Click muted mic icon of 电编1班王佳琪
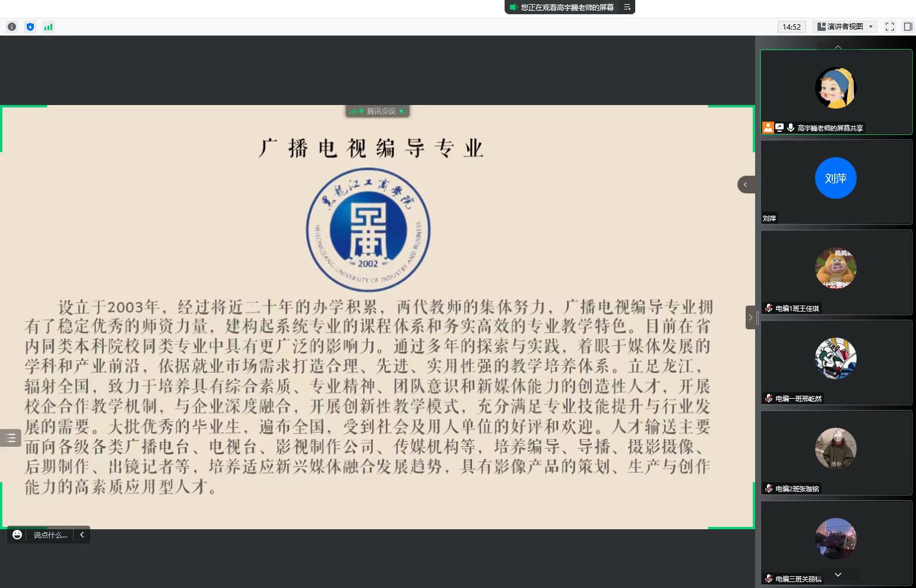The width and height of the screenshot is (916, 588). pos(769,308)
